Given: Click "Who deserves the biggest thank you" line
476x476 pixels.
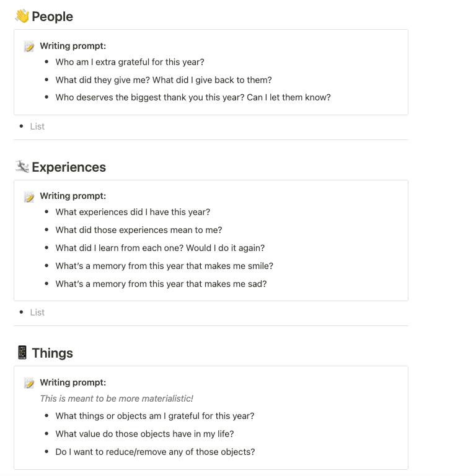Looking at the screenshot, I should [193, 97].
